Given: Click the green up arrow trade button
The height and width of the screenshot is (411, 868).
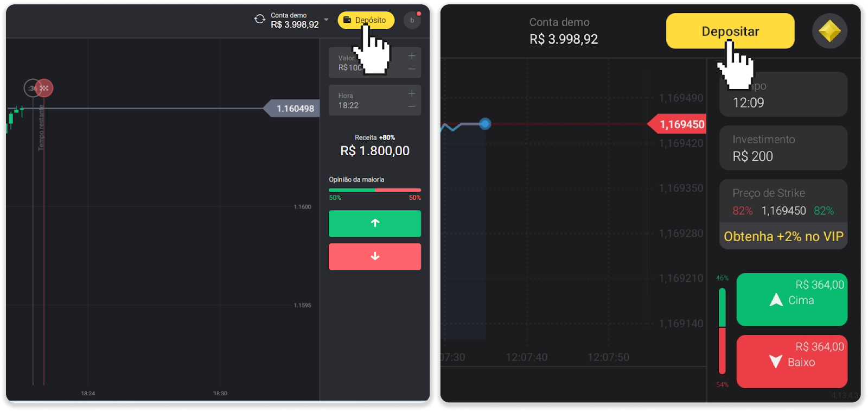Looking at the screenshot, I should pos(374,223).
